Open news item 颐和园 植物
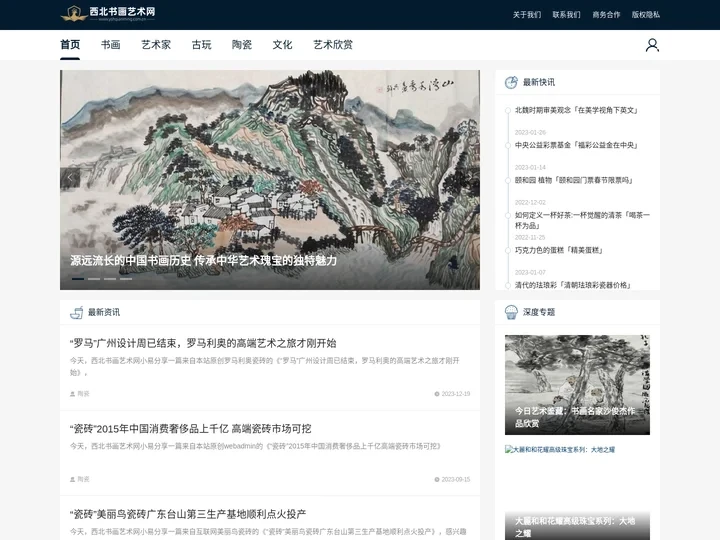Viewport: 720px width, 540px height. click(x=574, y=180)
